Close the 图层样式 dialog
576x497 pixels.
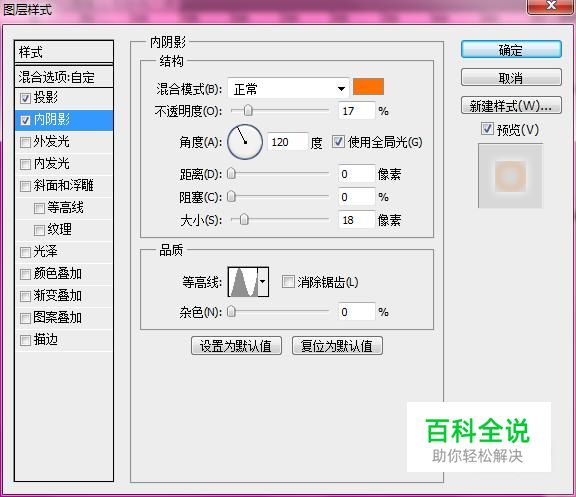click(x=551, y=6)
